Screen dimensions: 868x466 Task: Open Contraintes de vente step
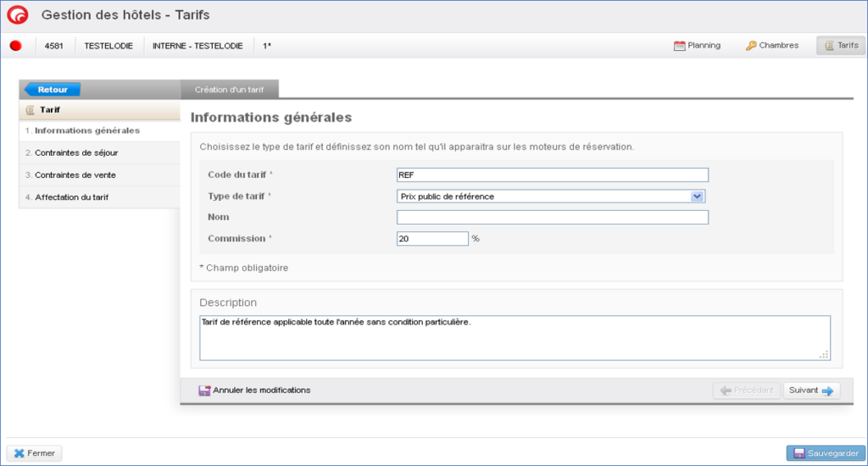point(75,175)
